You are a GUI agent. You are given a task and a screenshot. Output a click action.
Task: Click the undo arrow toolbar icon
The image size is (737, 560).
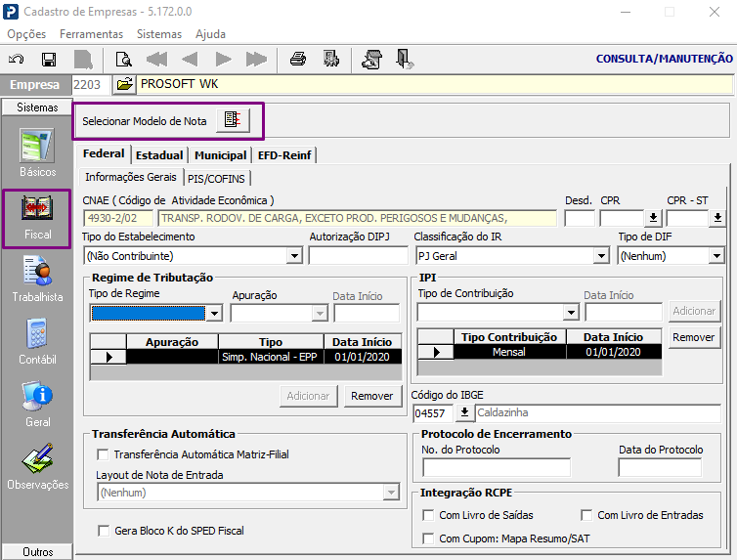[17, 60]
